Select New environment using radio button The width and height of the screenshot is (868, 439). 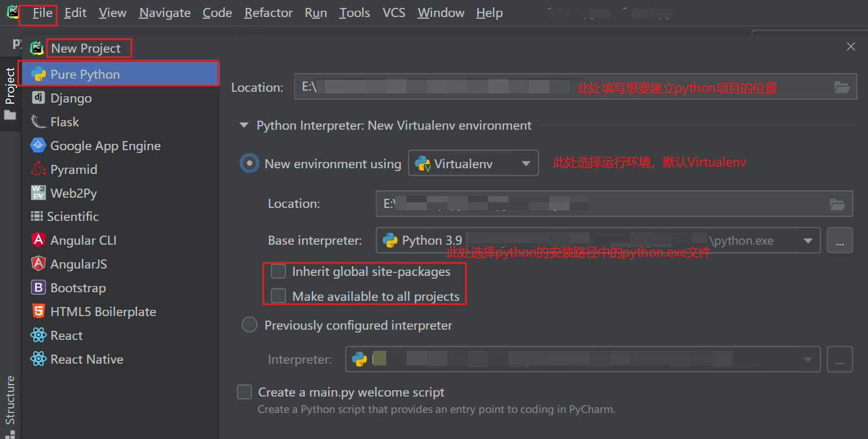(249, 164)
